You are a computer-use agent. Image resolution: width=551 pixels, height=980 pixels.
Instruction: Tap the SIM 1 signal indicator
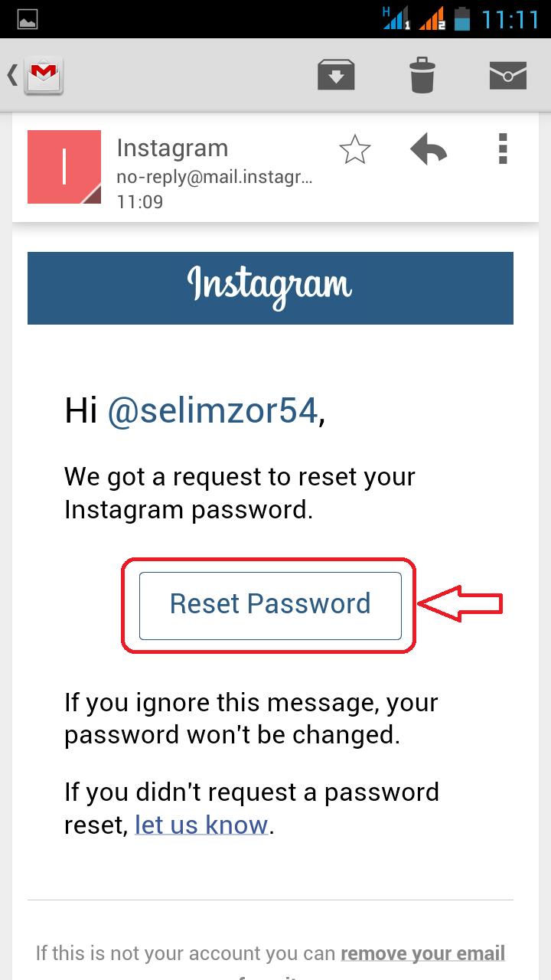(397, 18)
